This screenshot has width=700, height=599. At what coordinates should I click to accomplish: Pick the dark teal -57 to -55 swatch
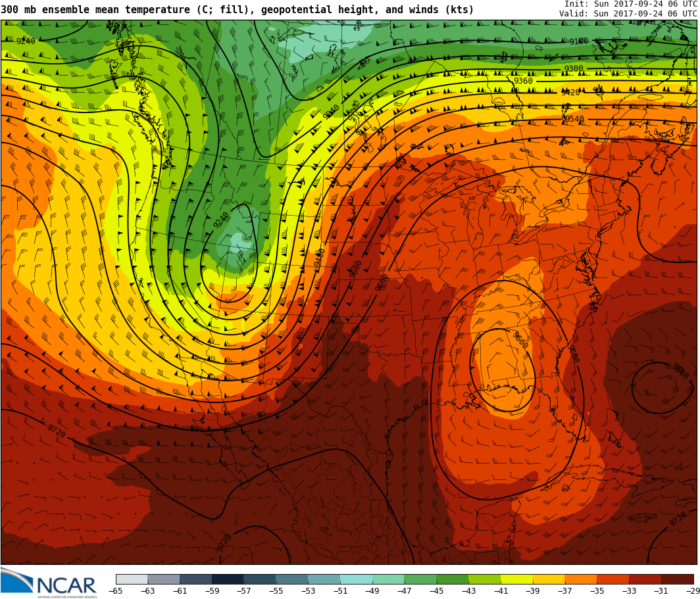point(261,579)
